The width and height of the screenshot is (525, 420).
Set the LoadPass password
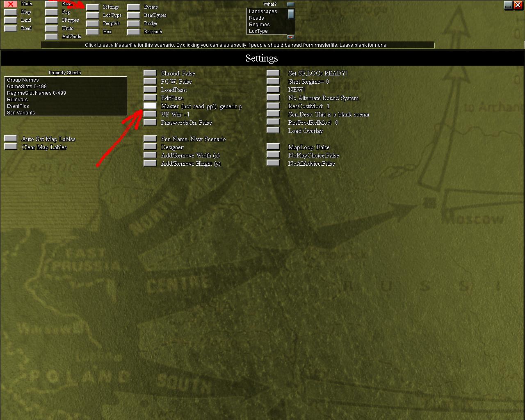point(150,89)
